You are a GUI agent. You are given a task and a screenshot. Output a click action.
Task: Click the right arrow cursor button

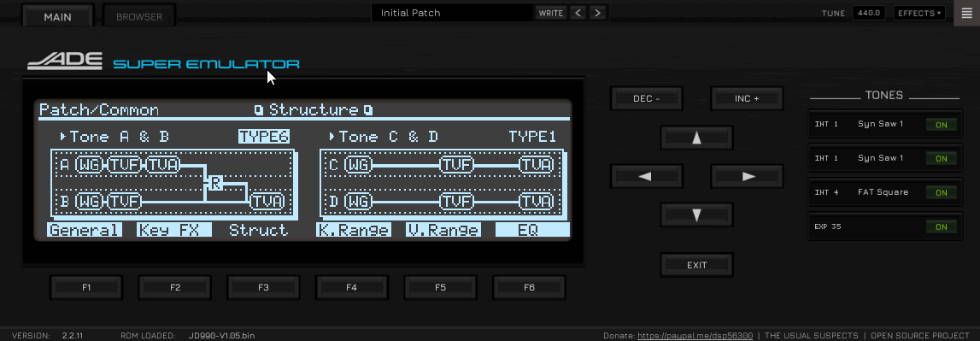pos(747,176)
